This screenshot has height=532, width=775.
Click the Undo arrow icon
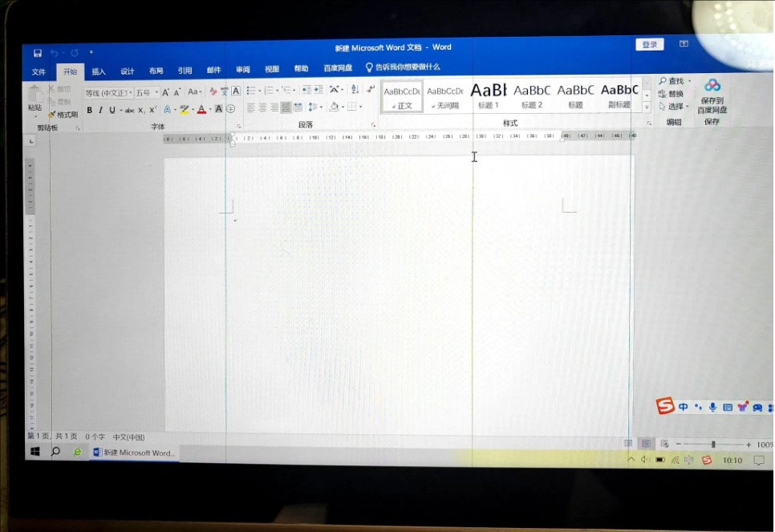click(x=54, y=53)
